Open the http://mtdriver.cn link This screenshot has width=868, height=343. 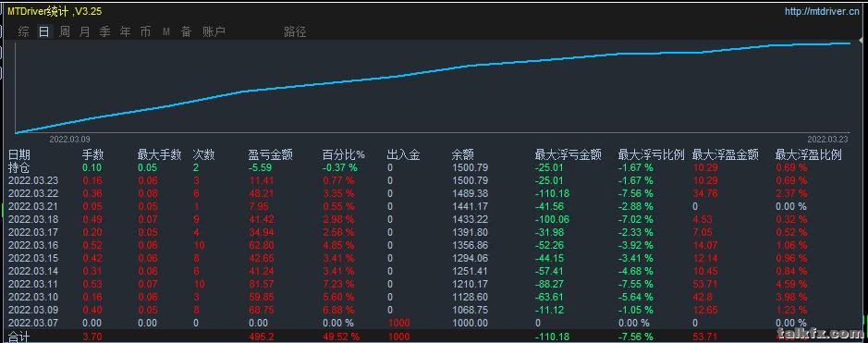coord(822,12)
